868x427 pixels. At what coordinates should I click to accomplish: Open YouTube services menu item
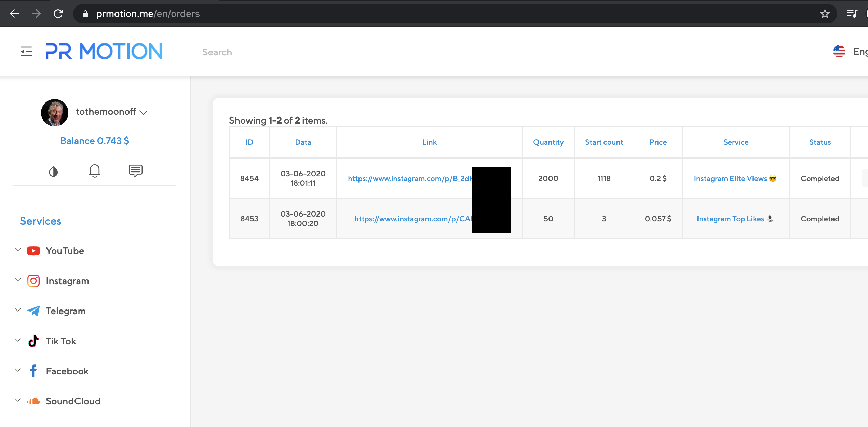pos(65,251)
